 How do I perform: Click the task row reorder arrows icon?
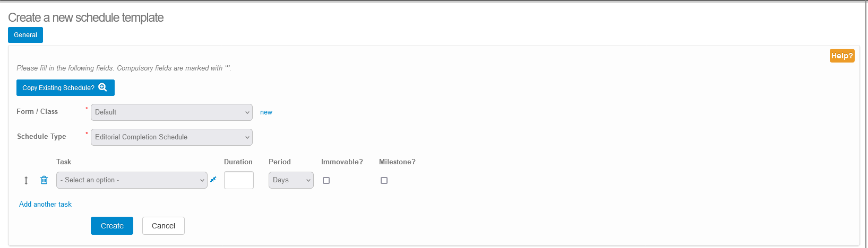26,181
